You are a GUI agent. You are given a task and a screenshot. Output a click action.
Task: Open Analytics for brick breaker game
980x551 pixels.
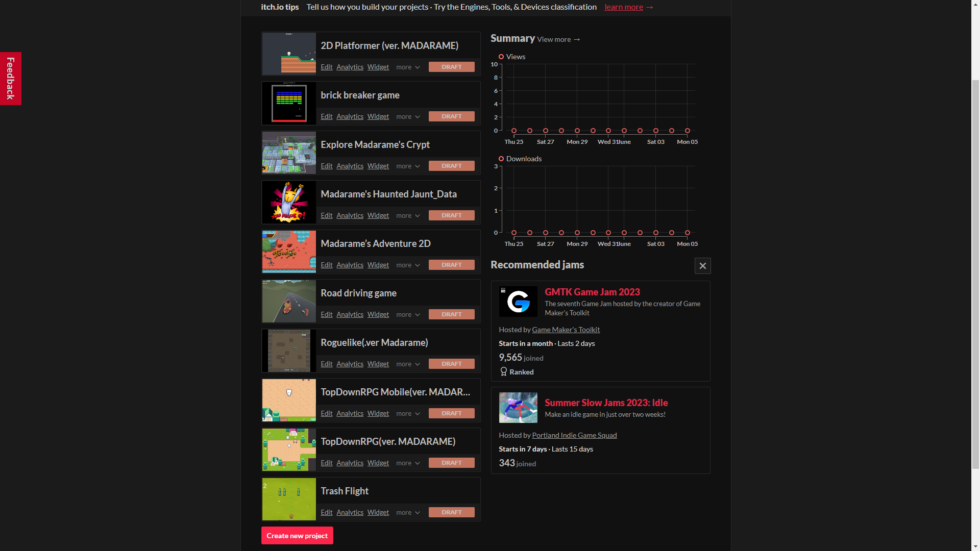(350, 117)
